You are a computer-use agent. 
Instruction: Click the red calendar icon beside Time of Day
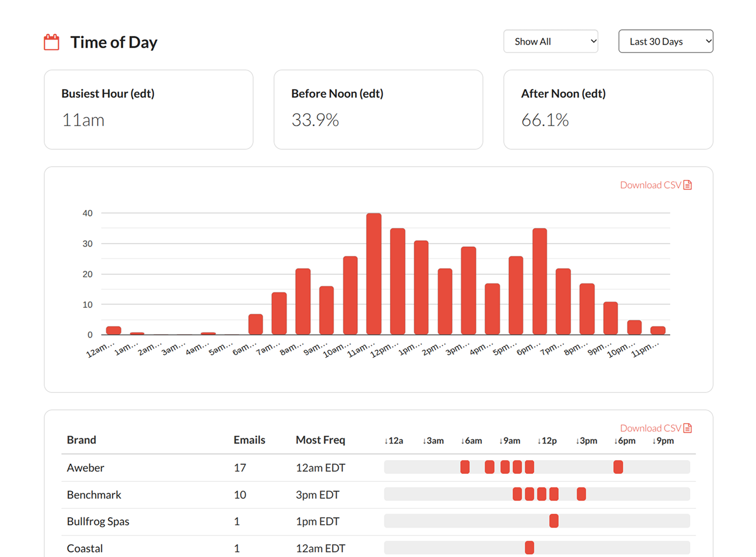pos(51,42)
